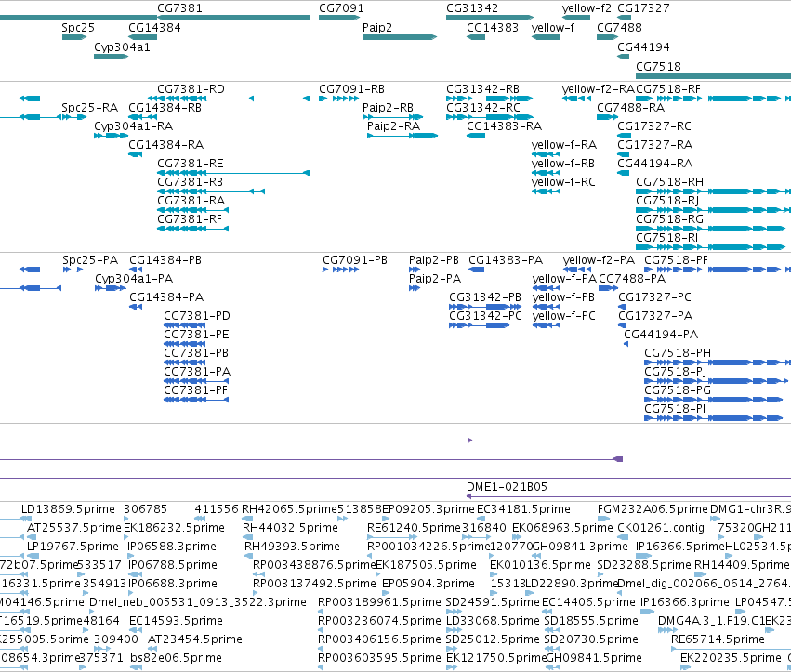Viewport: 791px width, 672px height.
Task: Click the "Spc25" gene label
Action: (x=78, y=28)
